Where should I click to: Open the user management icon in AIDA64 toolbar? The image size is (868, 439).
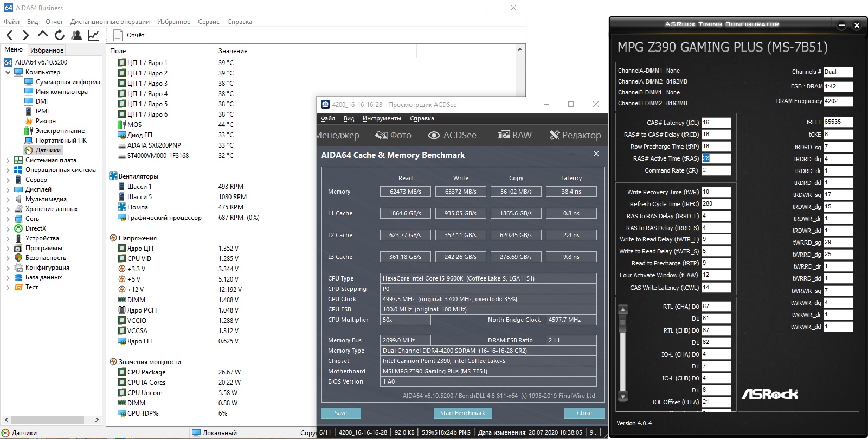tap(76, 35)
